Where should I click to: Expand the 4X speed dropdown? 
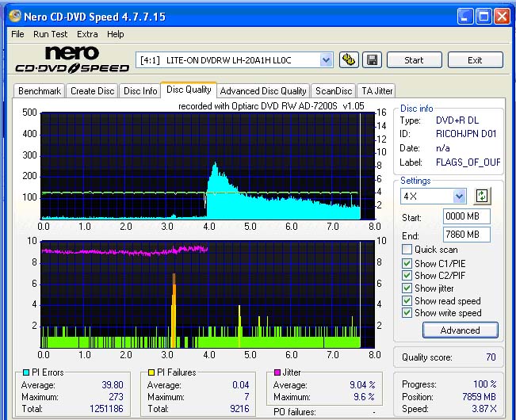[x=459, y=196]
